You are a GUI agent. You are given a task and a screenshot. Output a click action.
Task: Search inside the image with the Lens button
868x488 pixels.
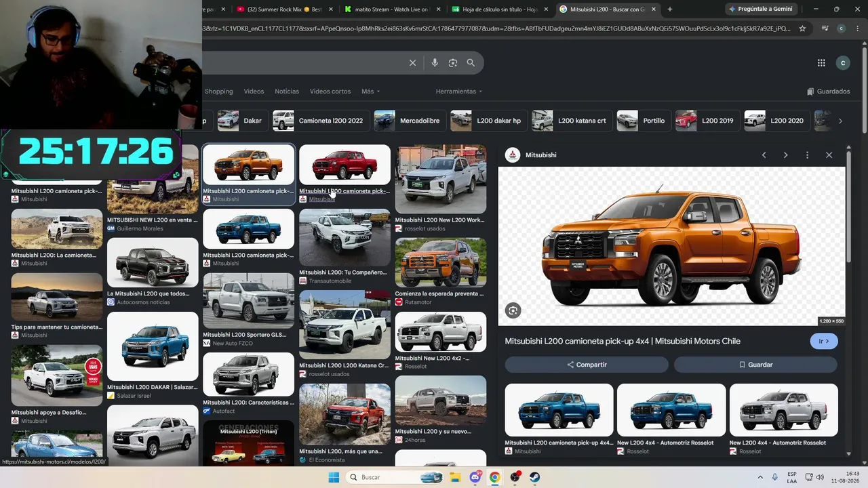coord(513,310)
